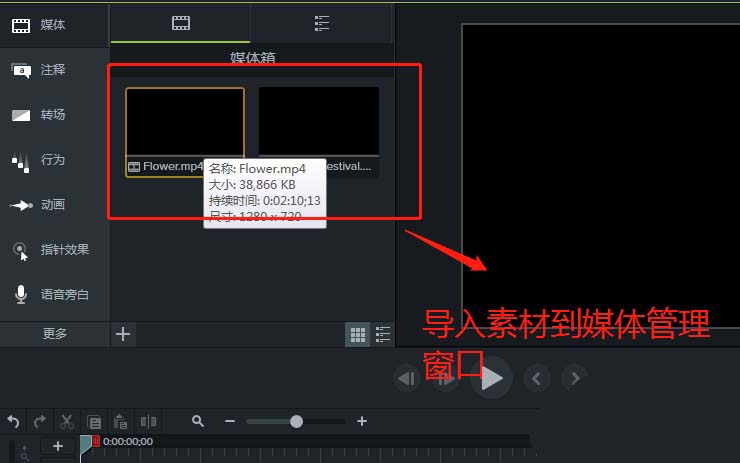Viewport: 740px width, 463px height.
Task: Switch media bin to thumbnail grid view
Action: [x=357, y=335]
